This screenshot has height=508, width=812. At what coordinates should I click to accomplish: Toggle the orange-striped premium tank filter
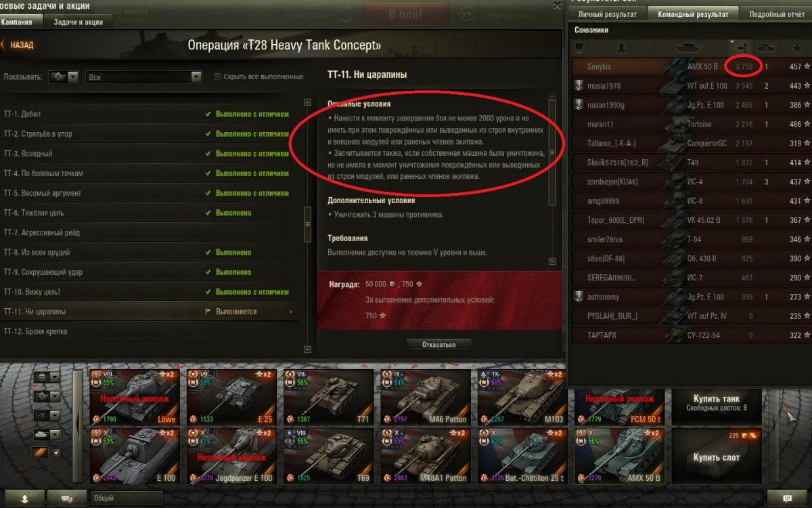[40, 452]
